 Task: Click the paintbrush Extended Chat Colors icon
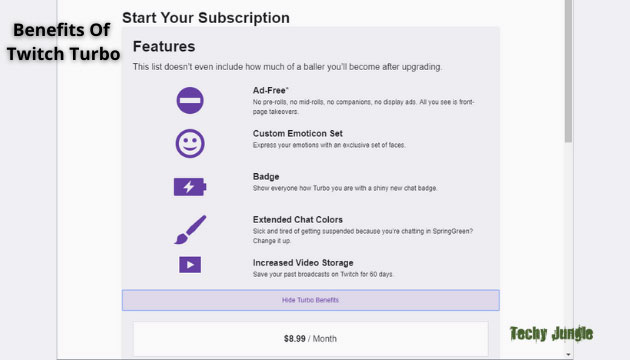(190, 229)
